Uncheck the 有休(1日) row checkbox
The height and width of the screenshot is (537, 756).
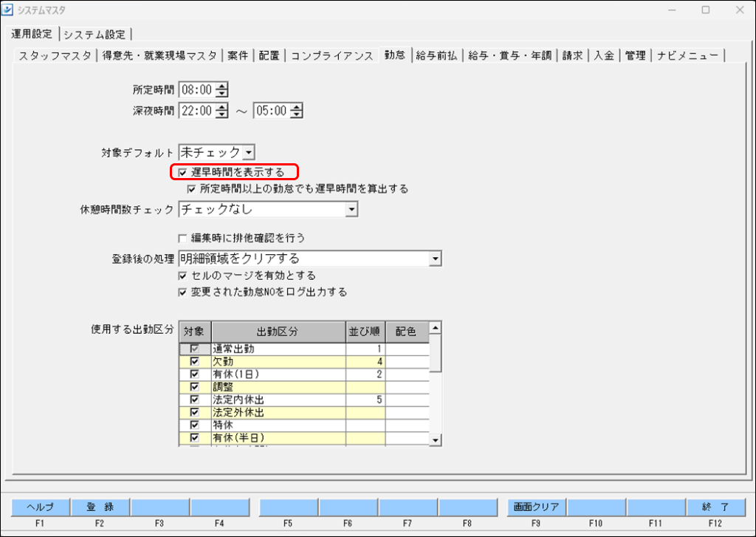click(195, 374)
